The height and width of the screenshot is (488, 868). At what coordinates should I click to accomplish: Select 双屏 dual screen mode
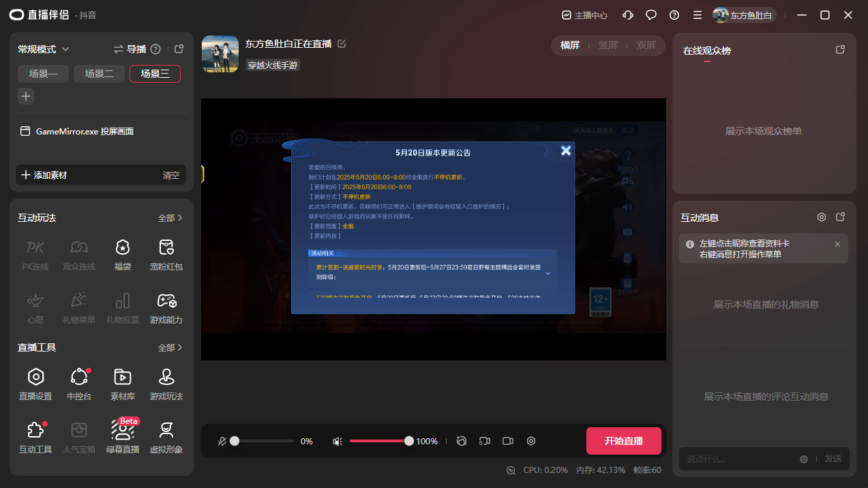[x=646, y=45]
